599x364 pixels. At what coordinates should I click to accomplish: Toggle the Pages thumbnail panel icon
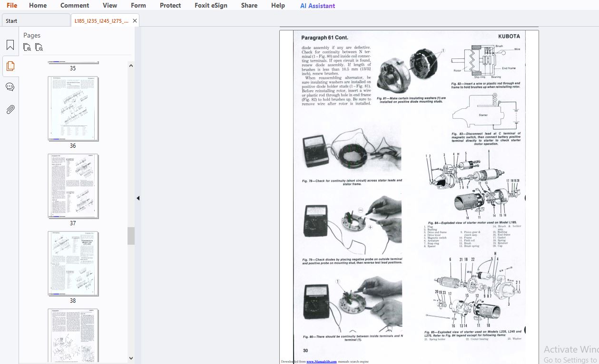point(10,66)
